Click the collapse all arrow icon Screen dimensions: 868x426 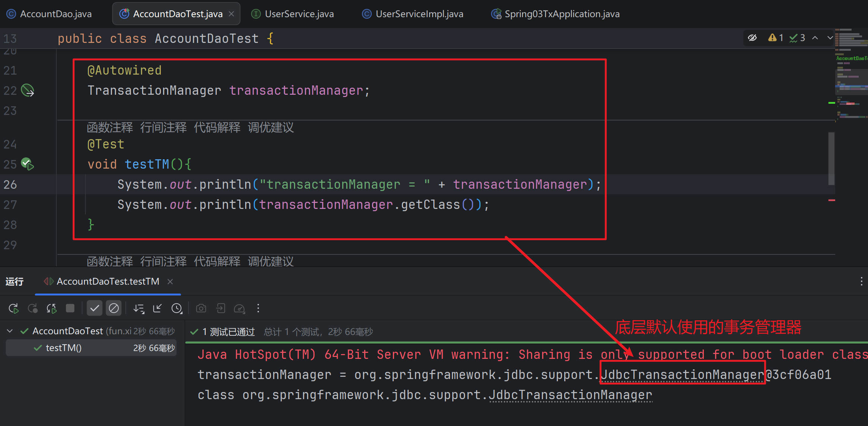coord(157,308)
